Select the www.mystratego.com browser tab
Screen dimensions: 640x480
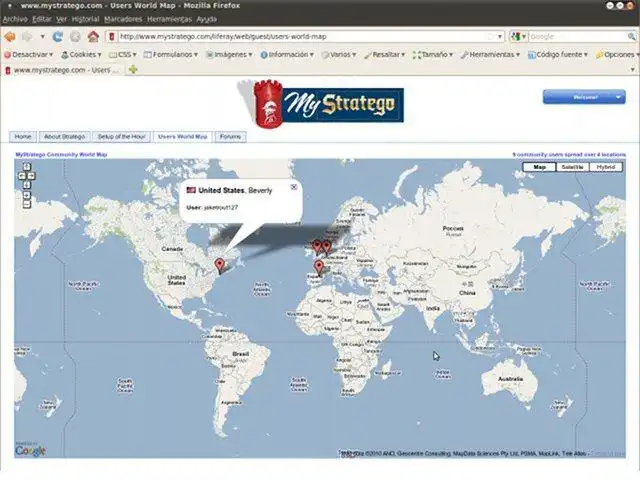coord(62,70)
